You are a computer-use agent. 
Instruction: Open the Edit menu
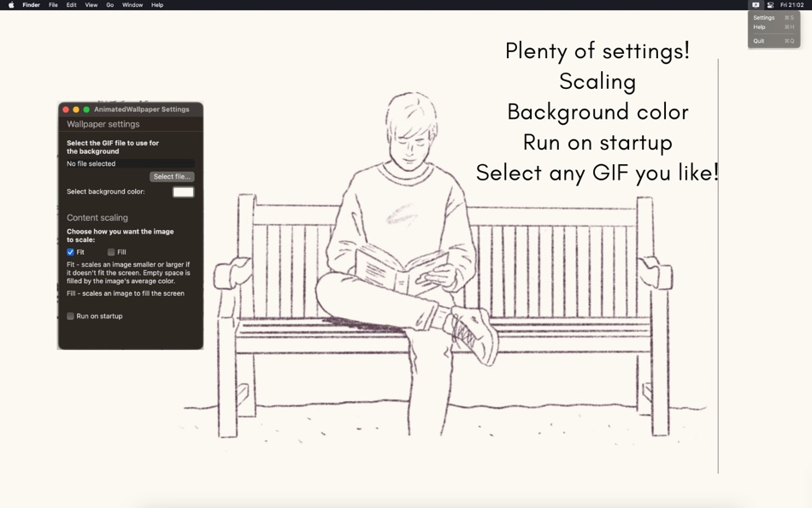click(72, 4)
